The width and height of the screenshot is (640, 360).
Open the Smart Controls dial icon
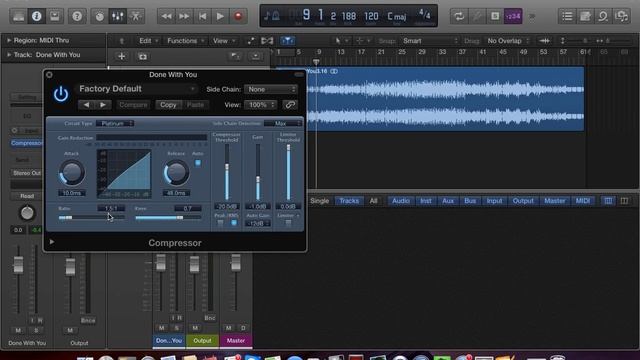pyautogui.click(x=100, y=16)
